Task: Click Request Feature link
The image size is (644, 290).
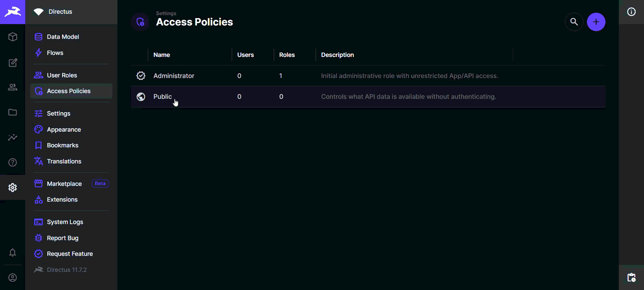Action: click(71, 254)
